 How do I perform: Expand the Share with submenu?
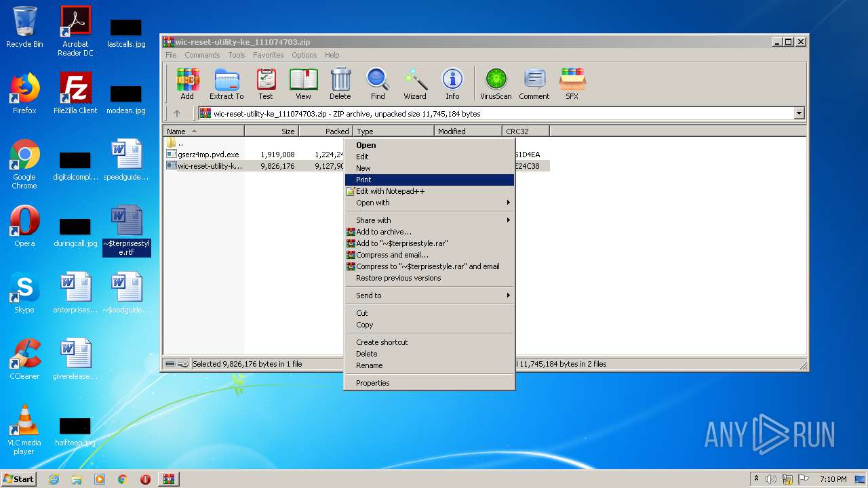pos(429,220)
